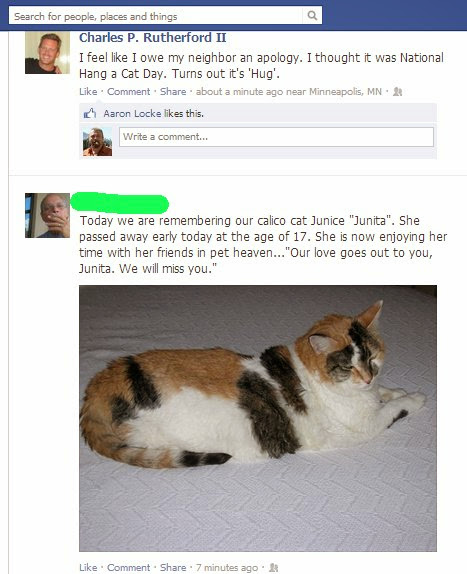The height and width of the screenshot is (574, 467).
Task: Open the calico cat photo
Action: pos(258,418)
